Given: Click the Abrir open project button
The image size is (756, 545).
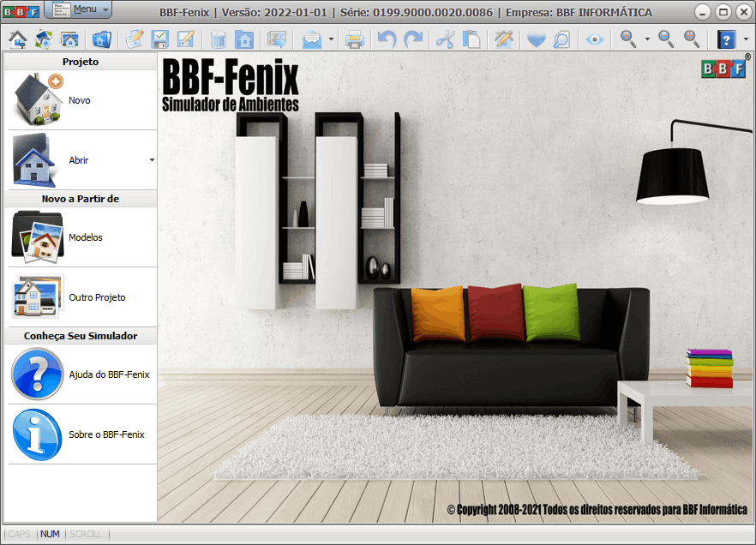Looking at the screenshot, I should click(77, 160).
